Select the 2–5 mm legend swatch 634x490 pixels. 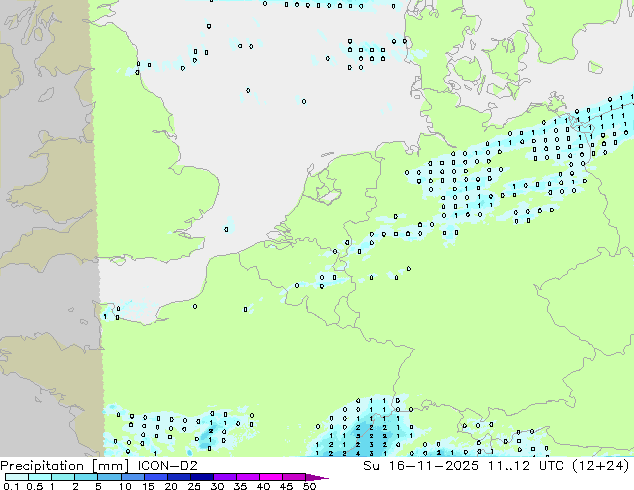(86, 477)
